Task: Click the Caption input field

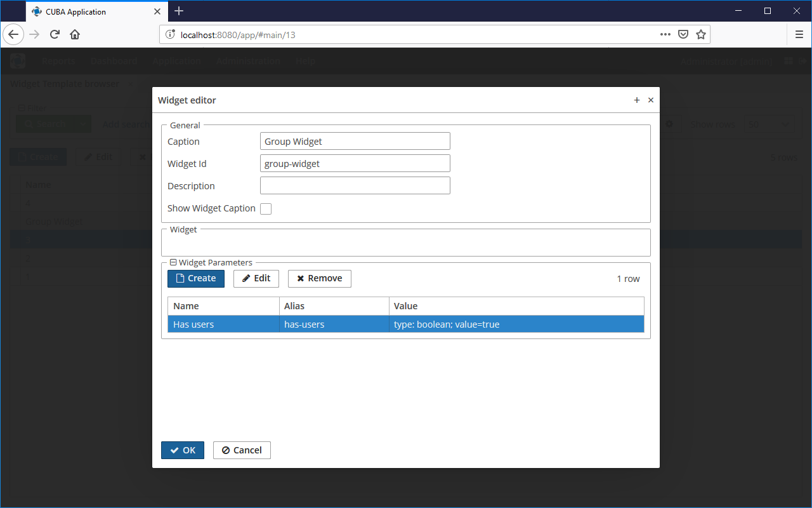Action: pyautogui.click(x=355, y=141)
